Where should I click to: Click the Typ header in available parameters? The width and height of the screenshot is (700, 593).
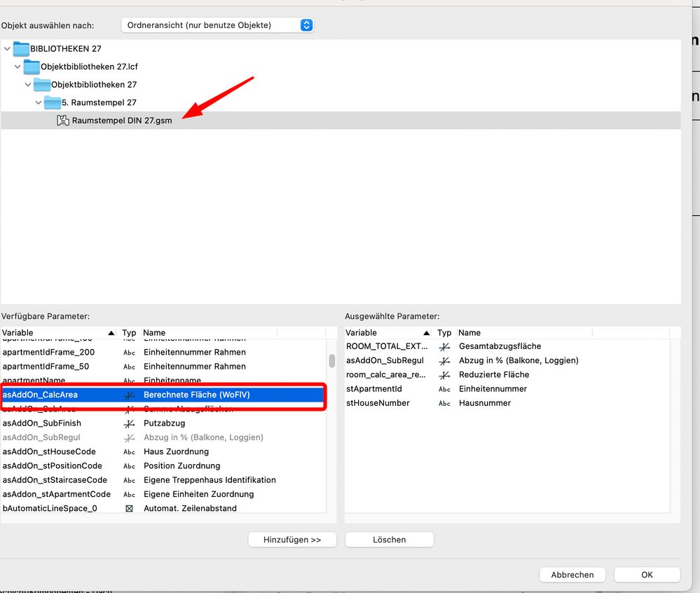pos(129,333)
